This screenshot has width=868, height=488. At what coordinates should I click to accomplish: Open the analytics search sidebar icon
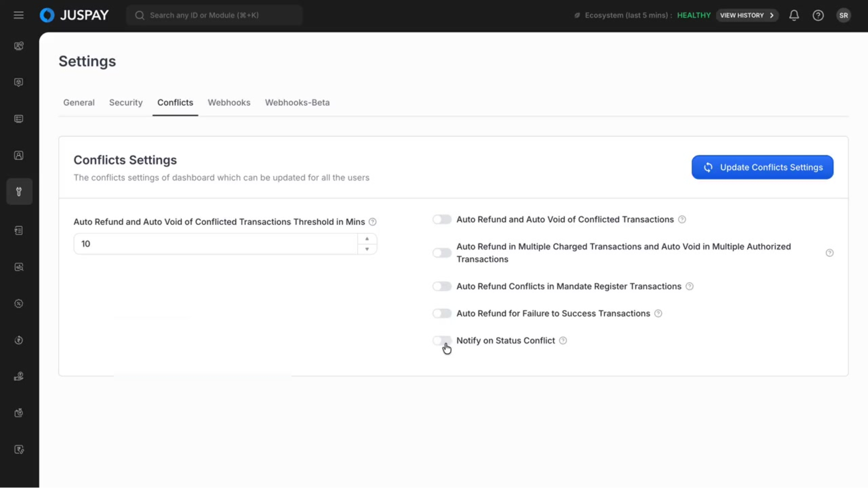(x=19, y=267)
